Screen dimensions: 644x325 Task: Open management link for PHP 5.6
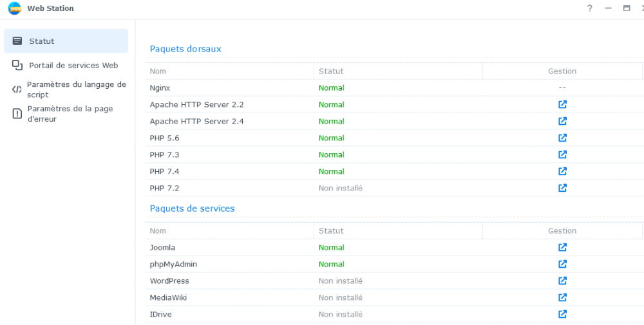click(x=562, y=138)
